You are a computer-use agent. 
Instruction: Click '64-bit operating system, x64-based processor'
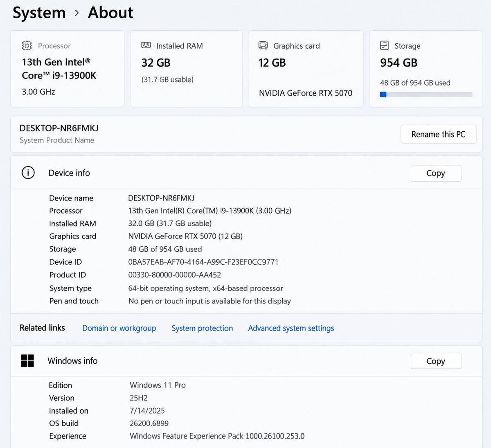(206, 288)
